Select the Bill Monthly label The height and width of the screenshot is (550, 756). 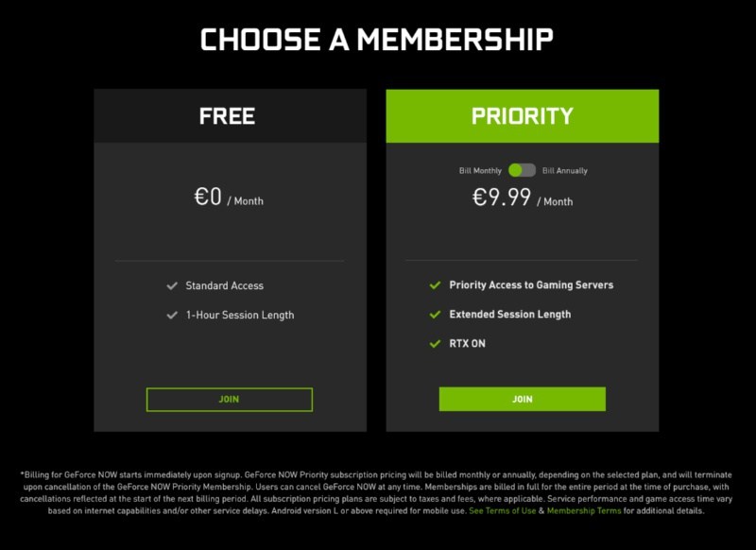coord(480,171)
